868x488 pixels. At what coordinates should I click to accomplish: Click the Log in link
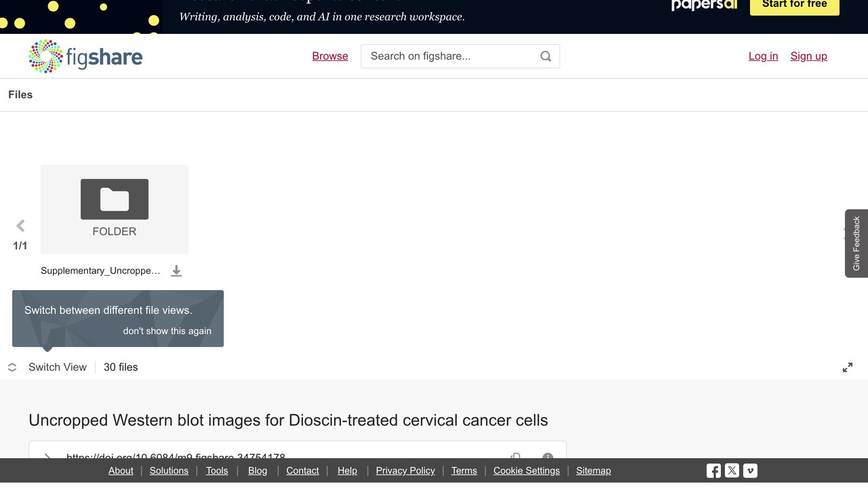point(764,56)
